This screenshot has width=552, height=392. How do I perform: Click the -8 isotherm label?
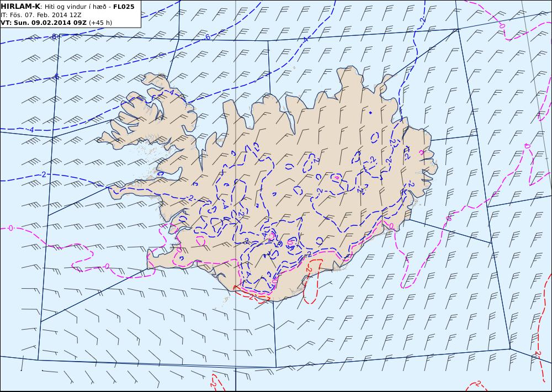pyautogui.click(x=54, y=36)
